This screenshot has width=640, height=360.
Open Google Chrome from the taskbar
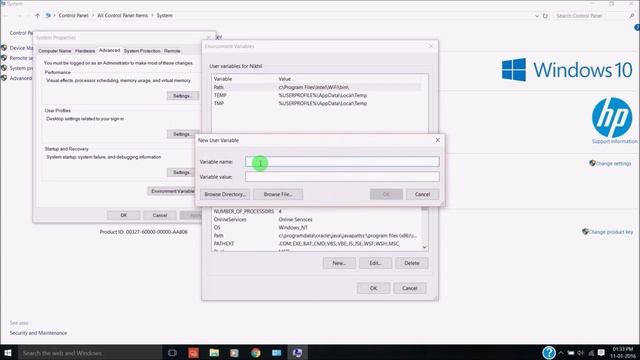256,353
